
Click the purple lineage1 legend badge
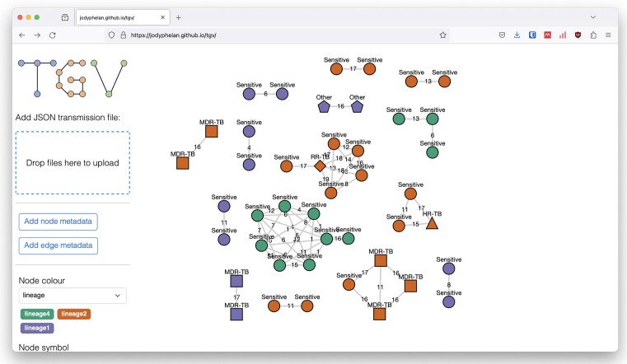37,328
